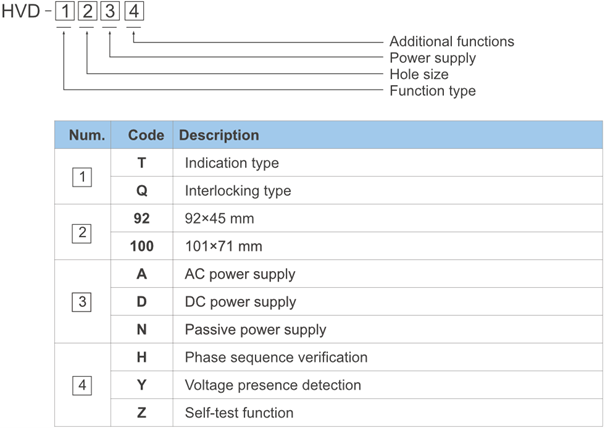Image resolution: width=605 pixels, height=428 pixels.
Task: Click code T in the table
Action: click(141, 163)
